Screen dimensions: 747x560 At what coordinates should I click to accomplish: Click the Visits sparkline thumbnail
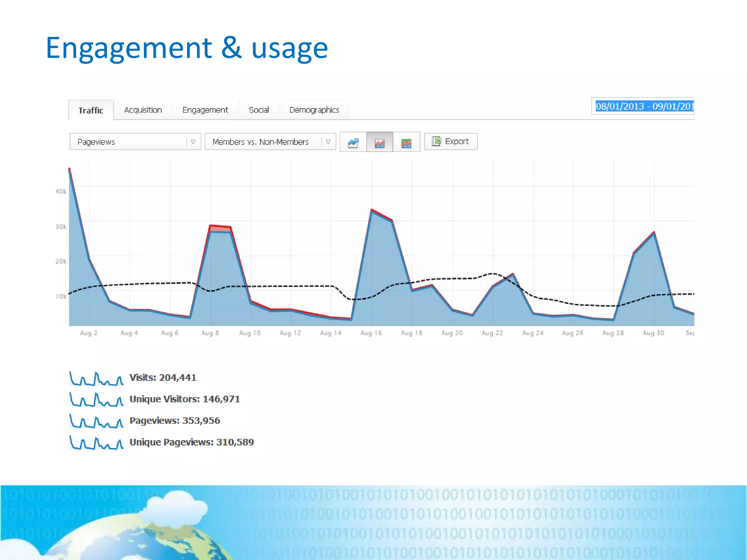pyautogui.click(x=96, y=378)
